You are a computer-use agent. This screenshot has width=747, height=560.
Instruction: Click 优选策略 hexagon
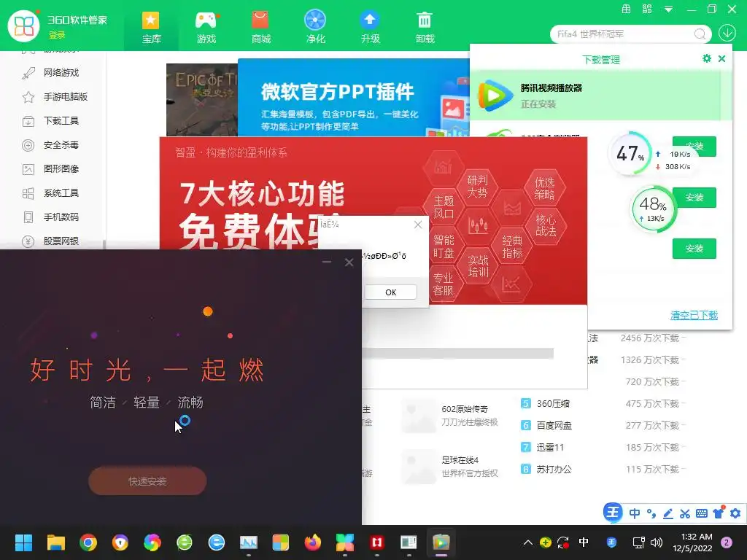pos(544,188)
